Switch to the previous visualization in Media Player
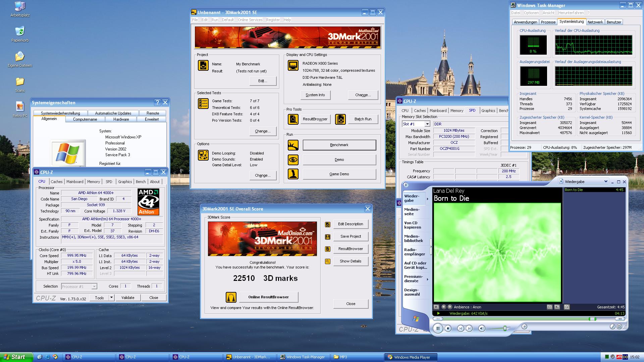Screen dimensions: 644x362 pyautogui.click(x=444, y=307)
